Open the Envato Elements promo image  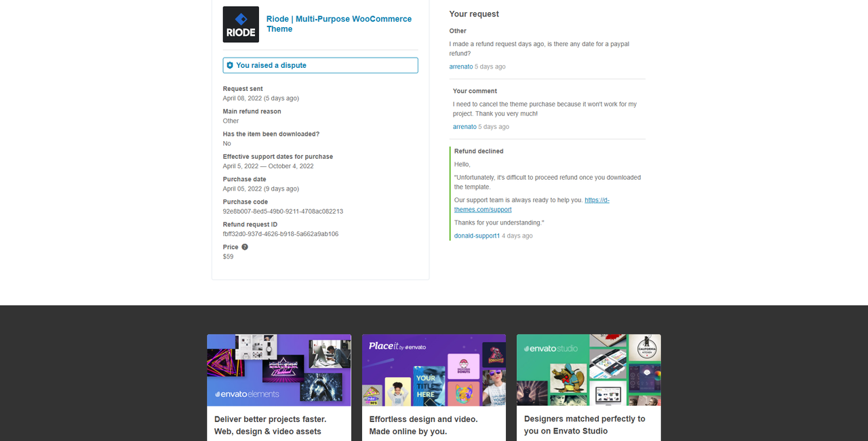(x=279, y=370)
